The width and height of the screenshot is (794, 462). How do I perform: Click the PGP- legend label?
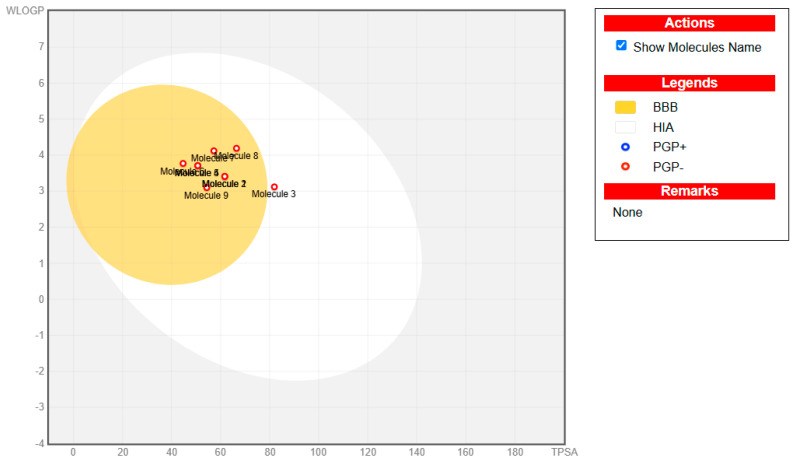click(668, 167)
